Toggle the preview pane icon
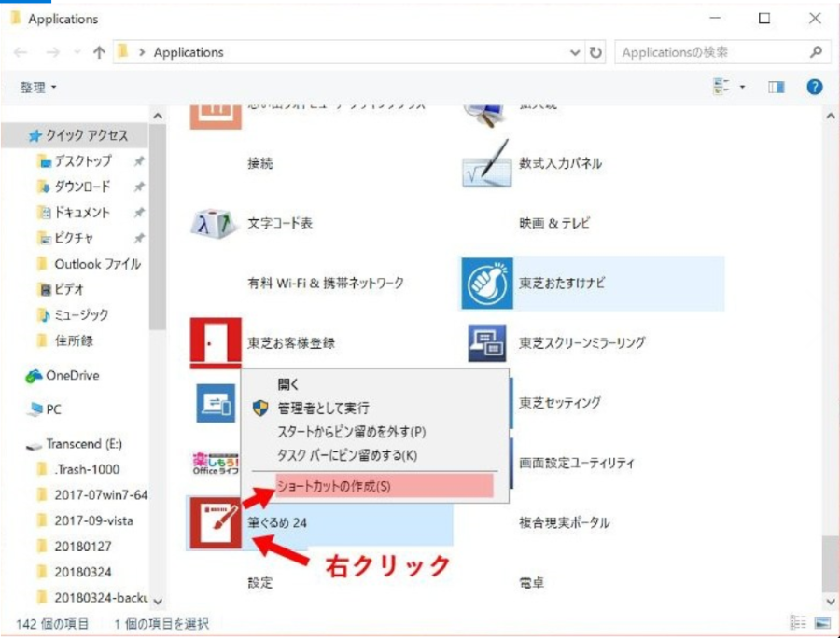Image resolution: width=840 pixels, height=638 pixels. [777, 87]
